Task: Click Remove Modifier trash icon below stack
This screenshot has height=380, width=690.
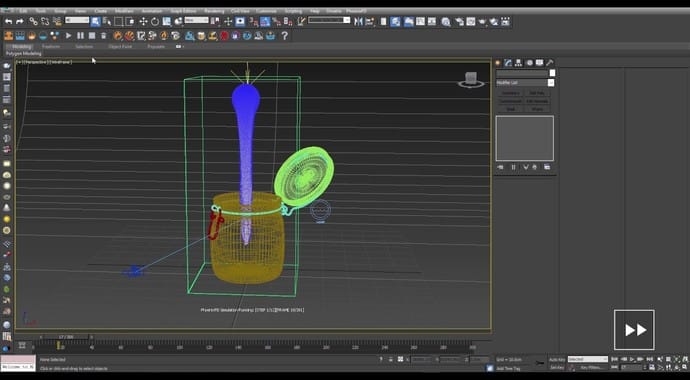Action: click(x=535, y=167)
